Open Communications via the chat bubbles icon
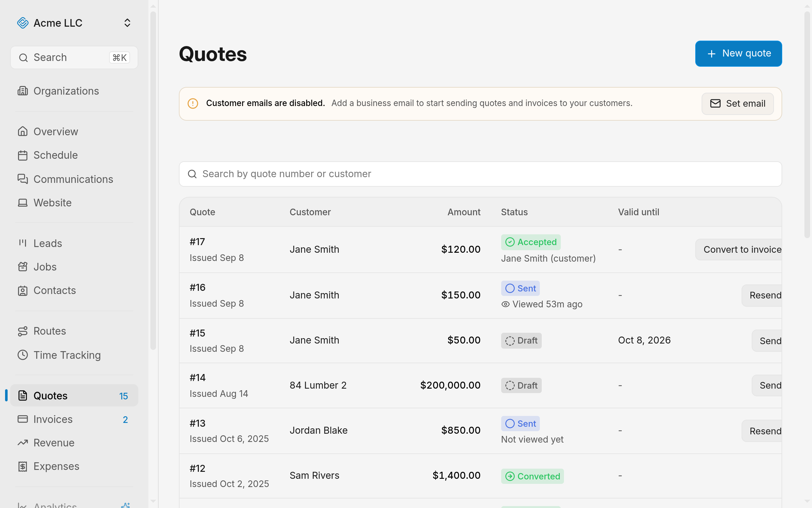This screenshot has width=812, height=508. (x=23, y=179)
